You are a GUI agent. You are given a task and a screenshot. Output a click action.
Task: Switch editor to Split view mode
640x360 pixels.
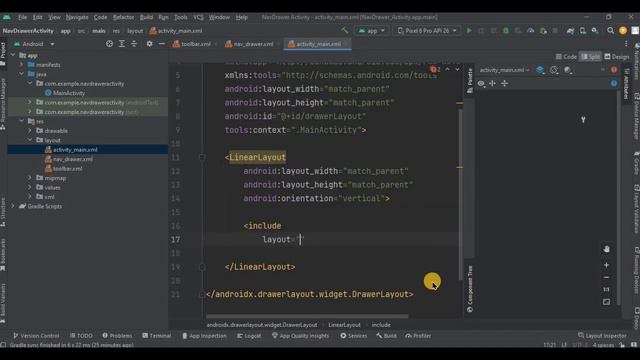coord(591,57)
